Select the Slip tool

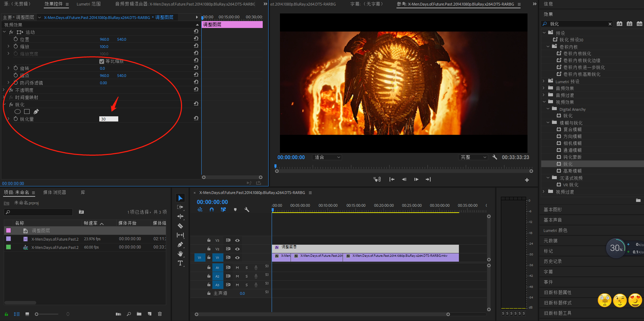click(x=180, y=235)
